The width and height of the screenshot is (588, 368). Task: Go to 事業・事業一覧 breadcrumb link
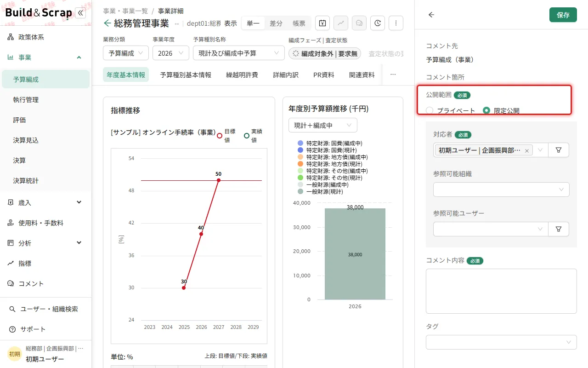[x=125, y=11]
